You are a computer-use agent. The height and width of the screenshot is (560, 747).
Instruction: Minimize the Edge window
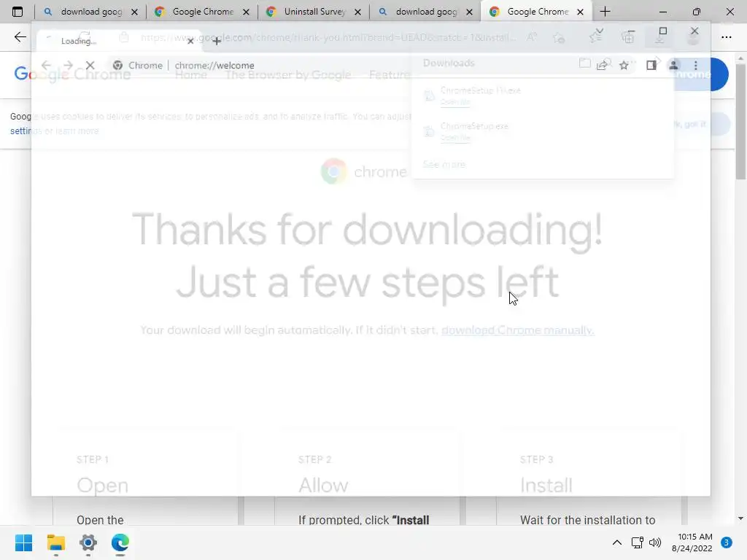(662, 12)
